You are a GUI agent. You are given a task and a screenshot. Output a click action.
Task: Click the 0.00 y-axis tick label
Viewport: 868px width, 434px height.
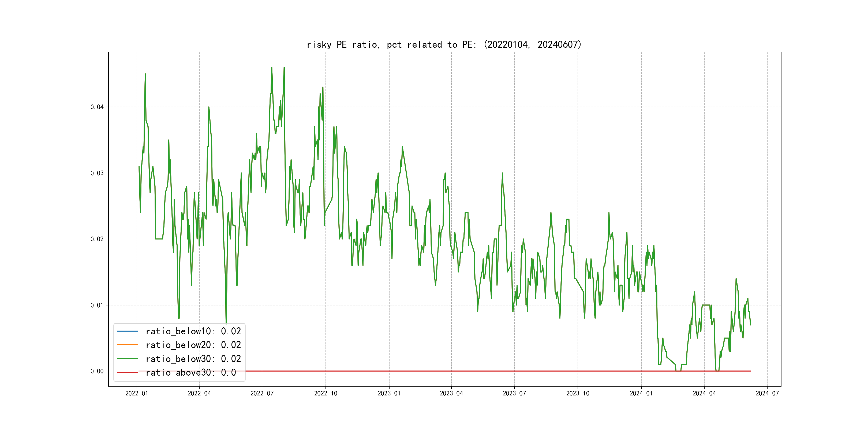point(97,371)
